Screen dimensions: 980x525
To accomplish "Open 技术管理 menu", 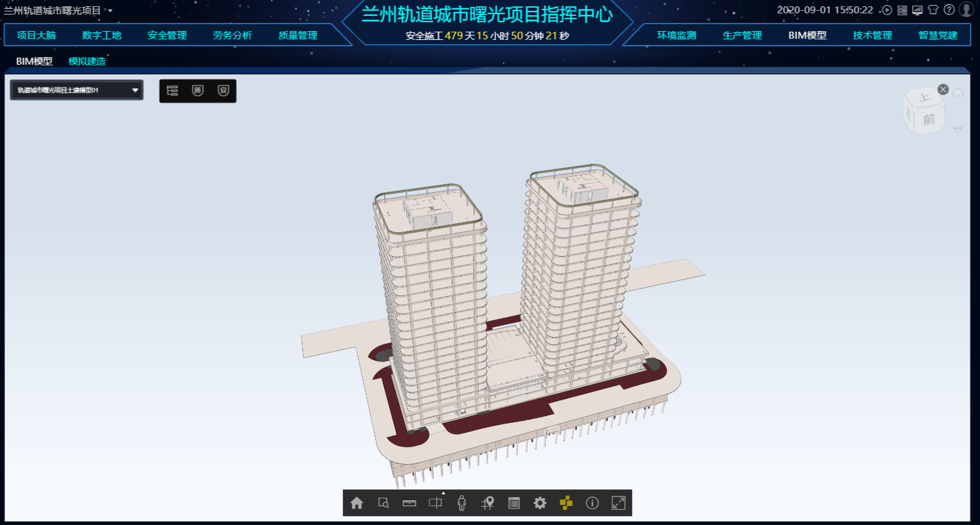I will 872,36.
